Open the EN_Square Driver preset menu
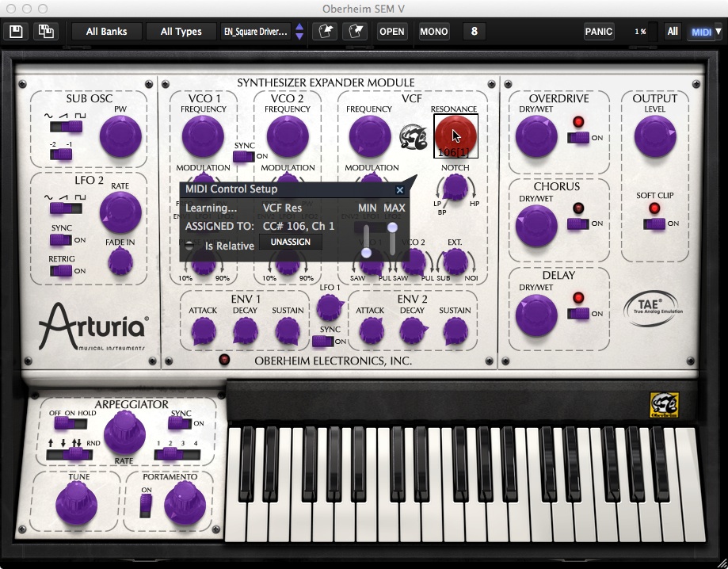This screenshot has height=569, width=728. 256,32
